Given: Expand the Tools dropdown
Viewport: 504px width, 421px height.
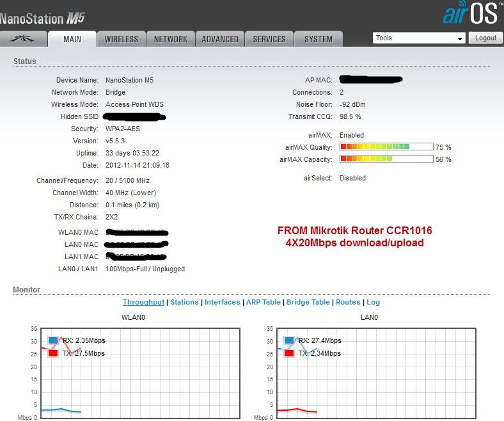Looking at the screenshot, I should click(x=419, y=38).
